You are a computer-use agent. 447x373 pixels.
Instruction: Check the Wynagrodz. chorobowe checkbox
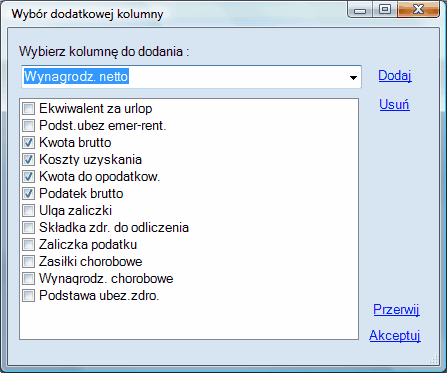28,279
